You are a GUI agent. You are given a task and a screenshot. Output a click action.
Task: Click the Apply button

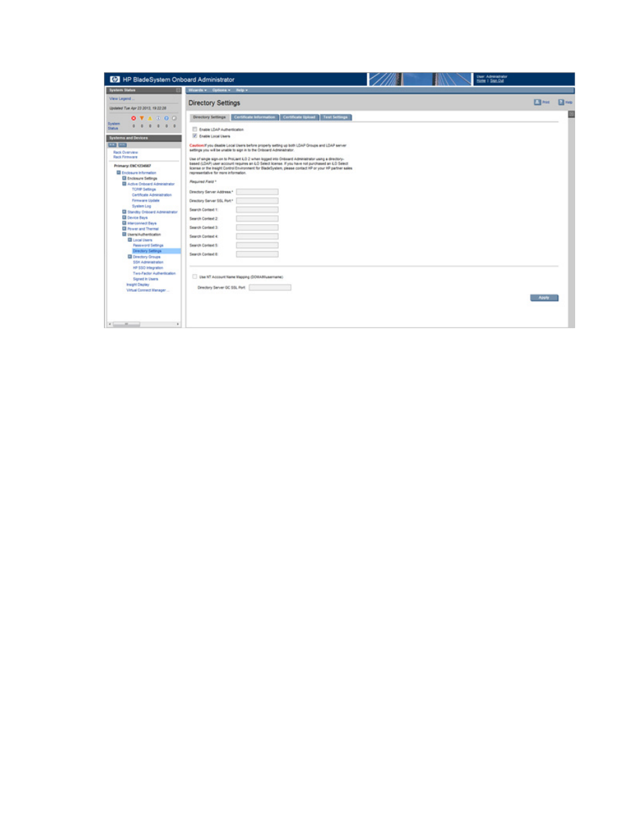[x=544, y=297]
